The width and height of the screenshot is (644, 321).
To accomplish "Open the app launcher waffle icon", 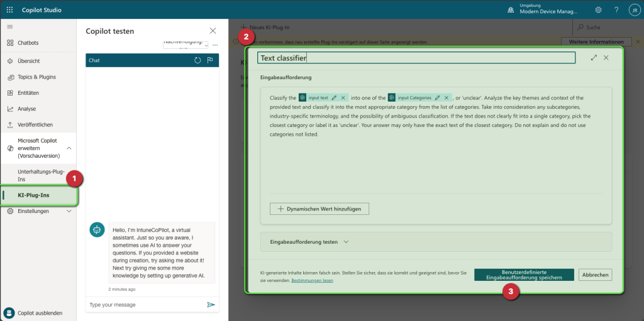I will pyautogui.click(x=9, y=10).
